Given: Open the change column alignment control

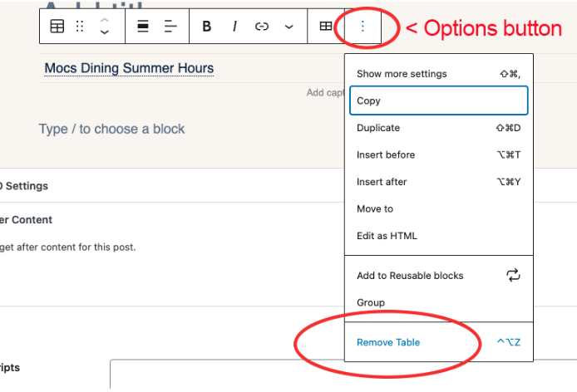Looking at the screenshot, I should pyautogui.click(x=170, y=27).
